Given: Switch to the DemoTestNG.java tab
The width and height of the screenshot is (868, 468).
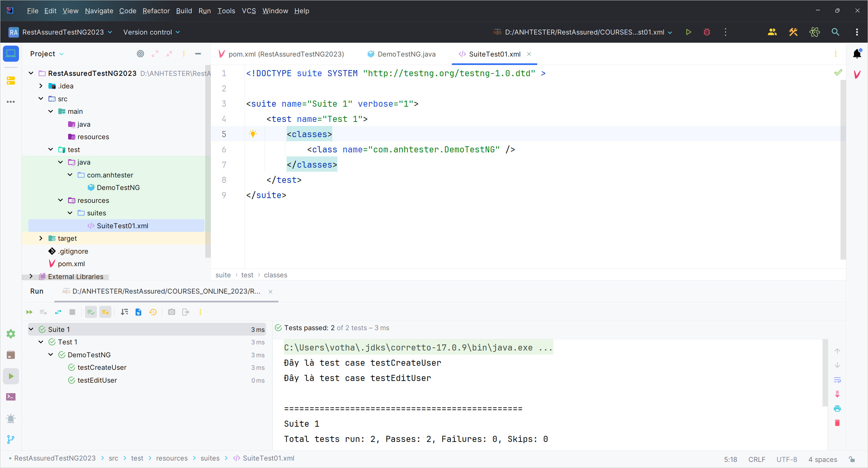Looking at the screenshot, I should pyautogui.click(x=402, y=54).
